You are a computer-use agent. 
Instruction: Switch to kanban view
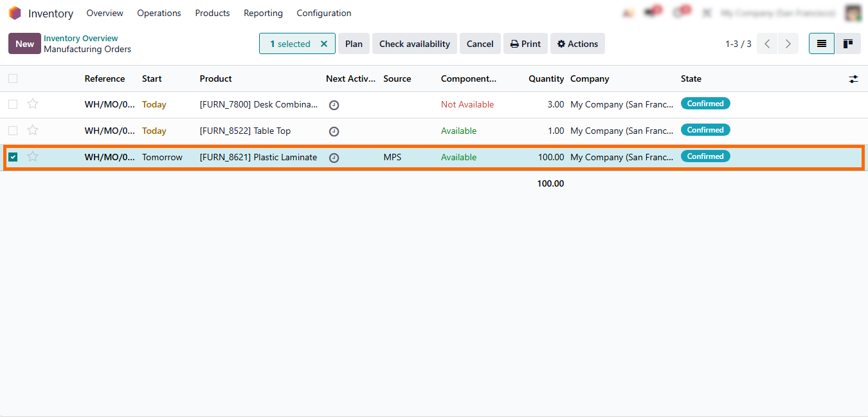[x=848, y=44]
